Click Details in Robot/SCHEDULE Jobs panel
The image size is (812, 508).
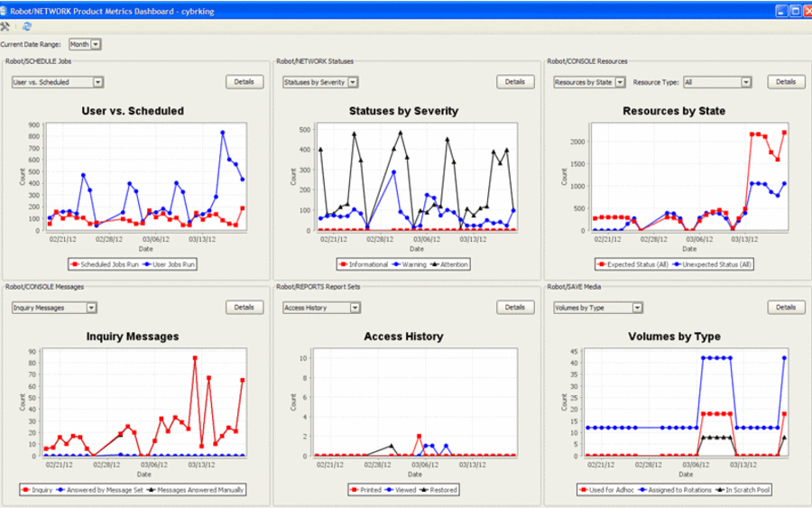(245, 82)
